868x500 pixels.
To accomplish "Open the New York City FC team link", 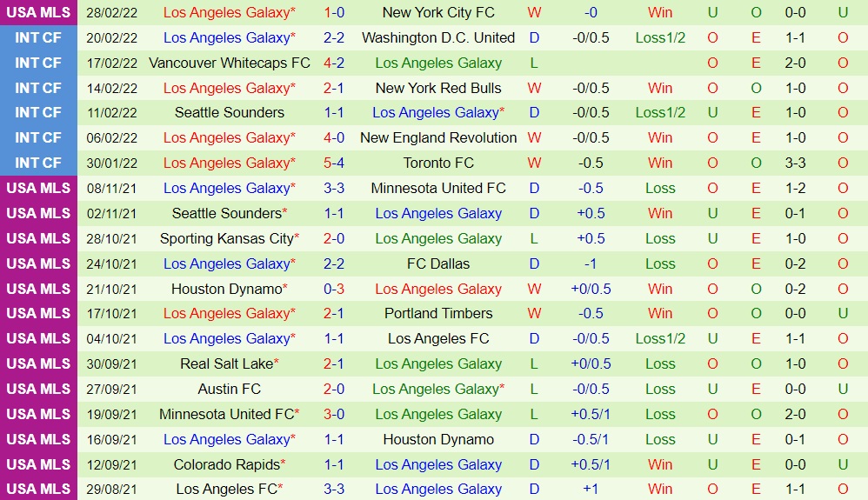I will (438, 13).
